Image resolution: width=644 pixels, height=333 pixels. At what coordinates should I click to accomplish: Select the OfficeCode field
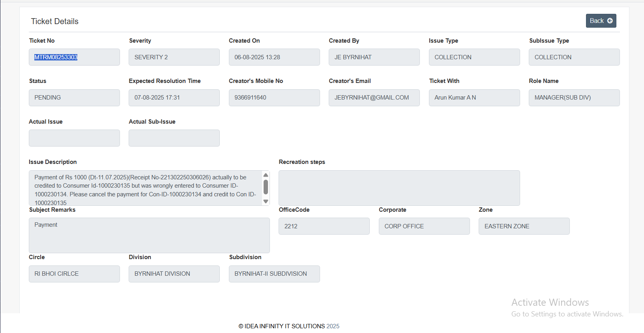tap(324, 226)
